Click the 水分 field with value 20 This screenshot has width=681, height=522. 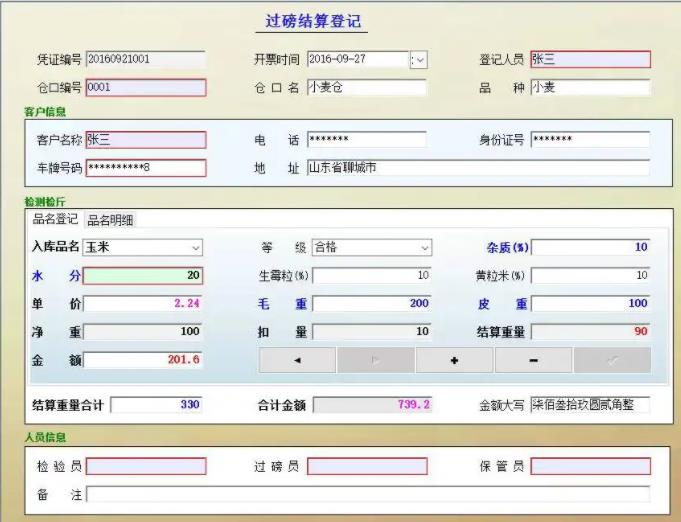click(143, 275)
